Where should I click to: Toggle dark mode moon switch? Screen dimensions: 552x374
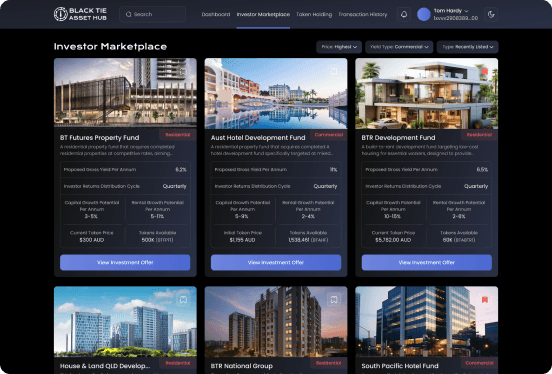(x=491, y=14)
